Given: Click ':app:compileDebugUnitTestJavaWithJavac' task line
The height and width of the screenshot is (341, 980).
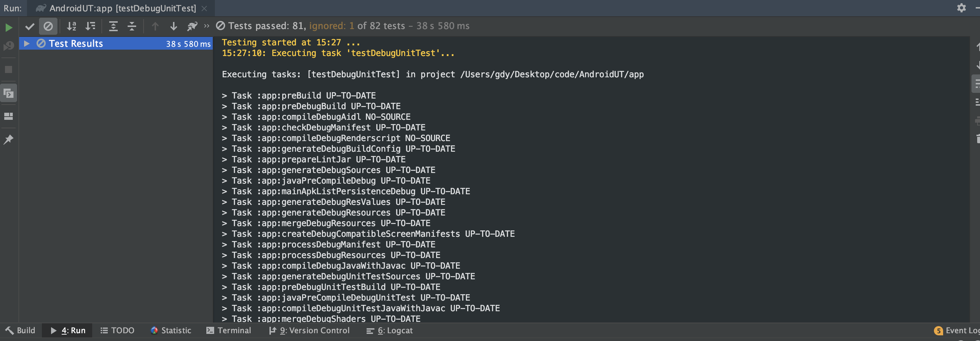Looking at the screenshot, I should click(361, 309).
